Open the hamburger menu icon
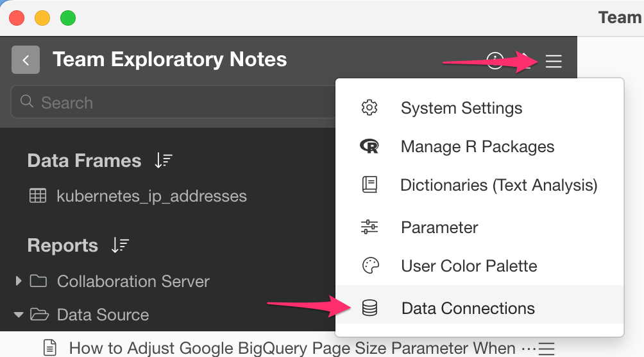Viewport: 644px width, 357px height. (x=553, y=61)
